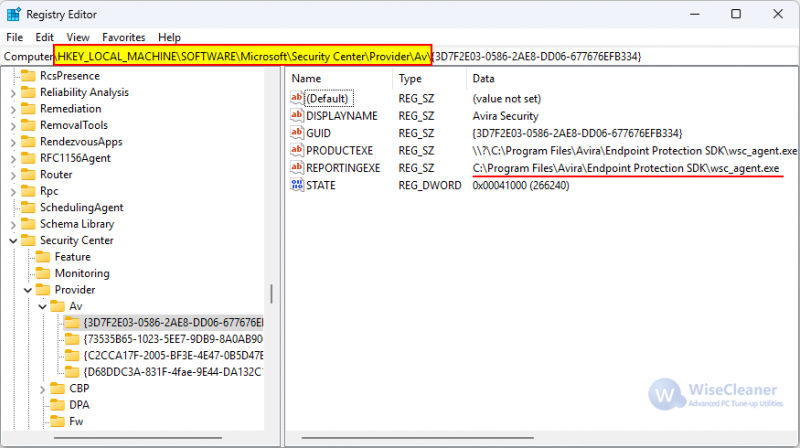Click the STATE DWORD value icon

tap(296, 185)
